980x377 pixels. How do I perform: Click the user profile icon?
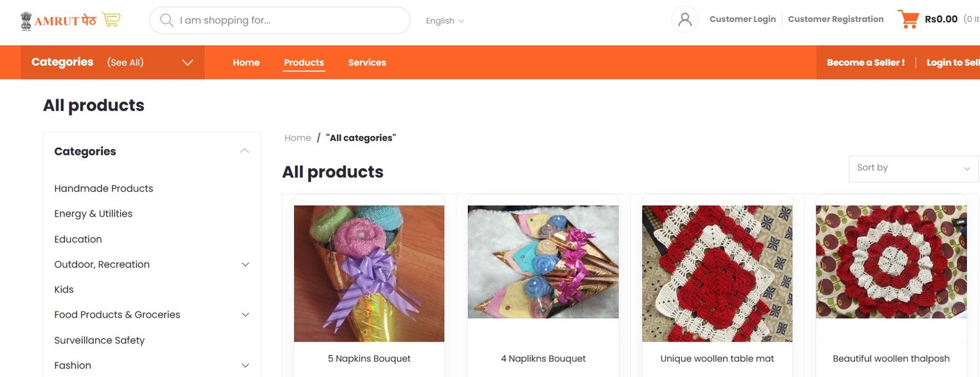[685, 20]
